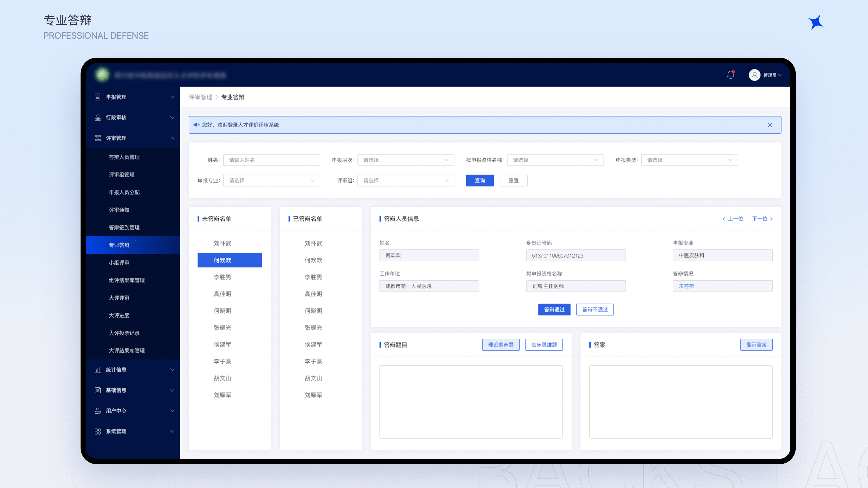The image size is (868, 488).
Task: Collapse the 评审管理 sidebar section
Action: [x=172, y=138]
